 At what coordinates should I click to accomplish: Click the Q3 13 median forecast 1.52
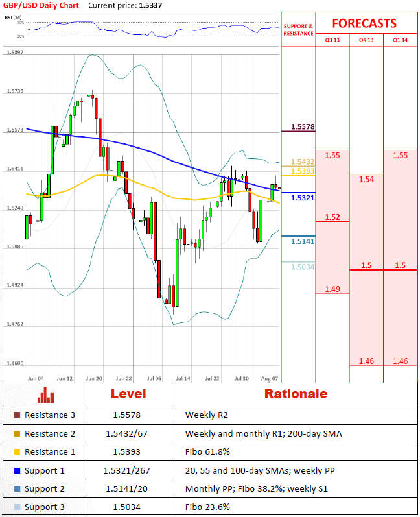[332, 217]
